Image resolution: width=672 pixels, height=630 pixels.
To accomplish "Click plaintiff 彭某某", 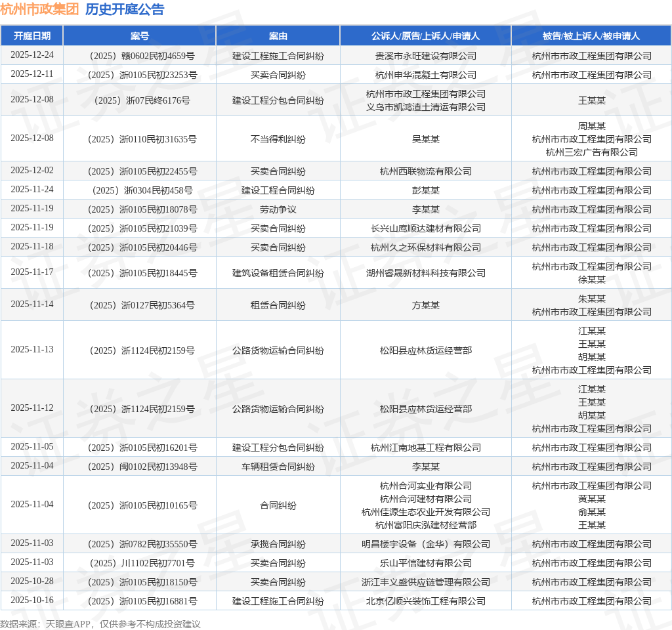I will click(425, 190).
